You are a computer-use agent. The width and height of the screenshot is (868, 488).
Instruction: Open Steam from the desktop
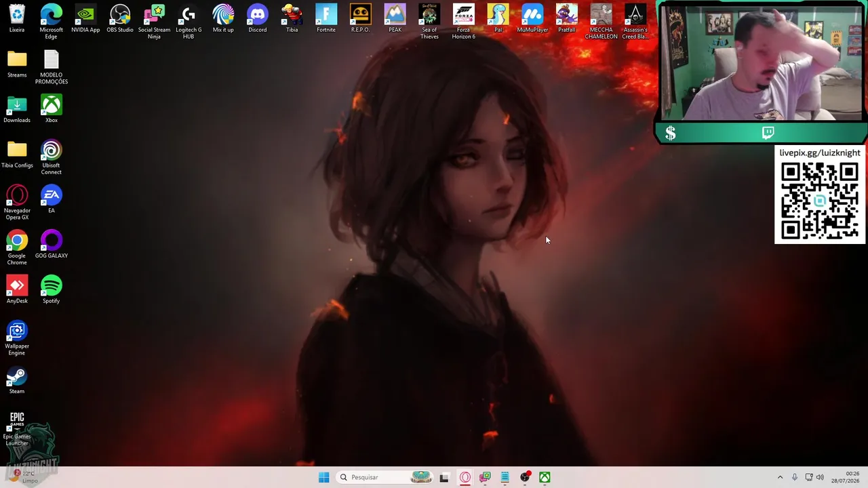17,380
